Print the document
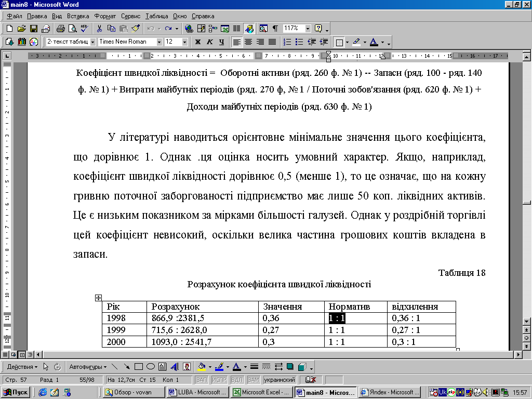 pos(60,29)
